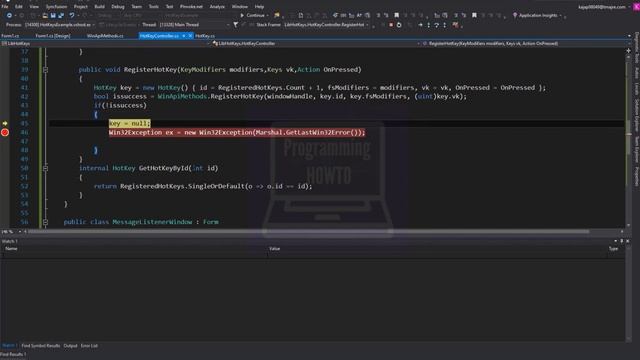Toggle the breakpoint on line 46
The width and height of the screenshot is (640, 360).
click(5, 132)
